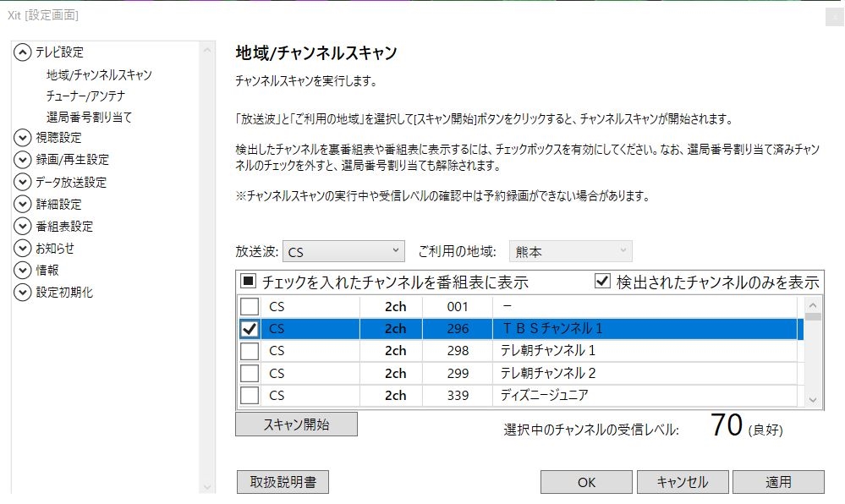The width and height of the screenshot is (845, 504).
Task: Select the テレ朝チャンネル1 channel name
Action: pyautogui.click(x=548, y=351)
